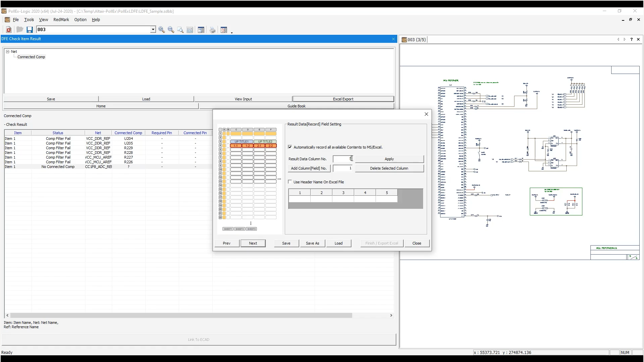
Task: Click the Excel Export button
Action: tap(343, 99)
